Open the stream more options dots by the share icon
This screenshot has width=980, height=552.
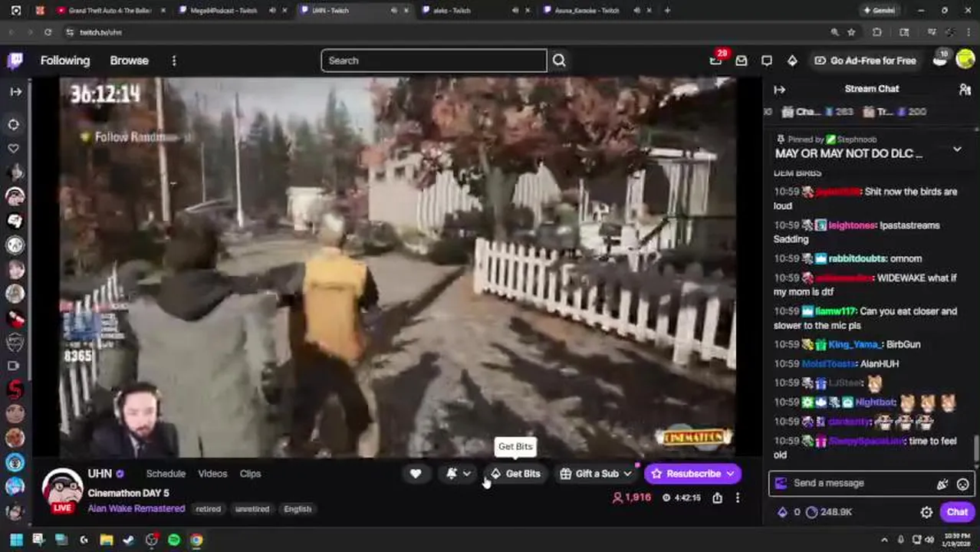pyautogui.click(x=738, y=498)
